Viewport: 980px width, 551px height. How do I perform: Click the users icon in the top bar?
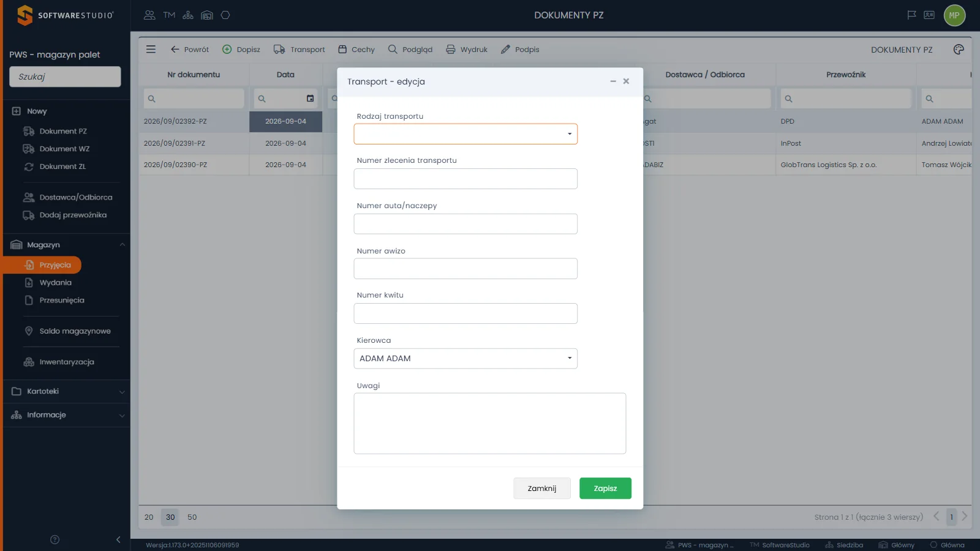point(149,15)
